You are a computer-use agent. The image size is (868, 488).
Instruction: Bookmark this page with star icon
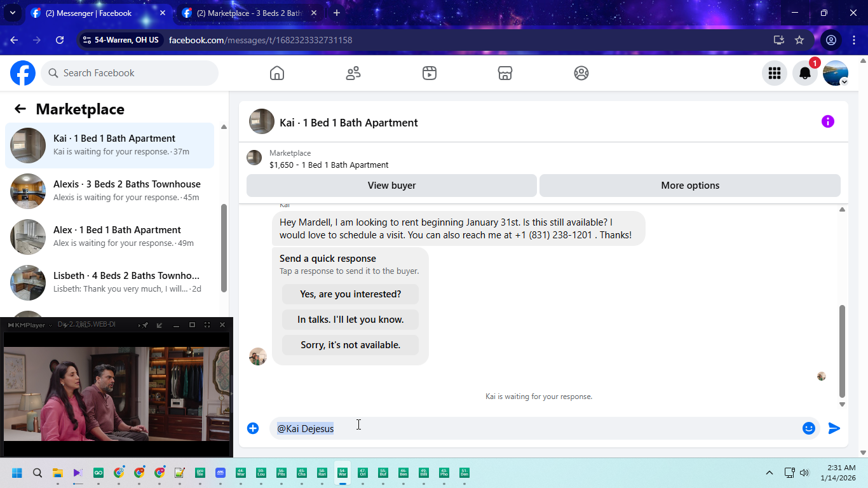(x=799, y=40)
